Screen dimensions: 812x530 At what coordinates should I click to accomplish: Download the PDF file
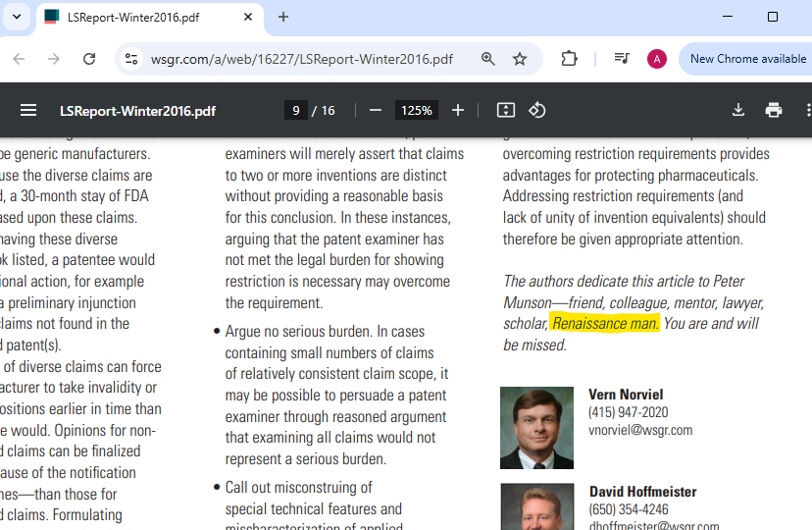(738, 110)
